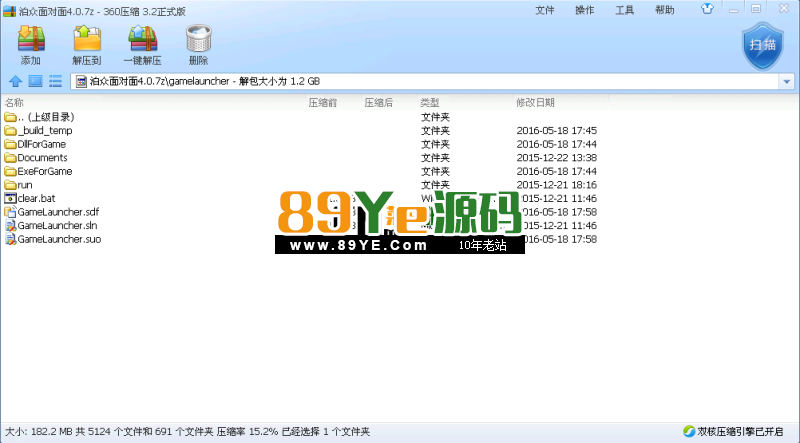Switch to large icon view mode
The image size is (800, 443).
(x=35, y=81)
